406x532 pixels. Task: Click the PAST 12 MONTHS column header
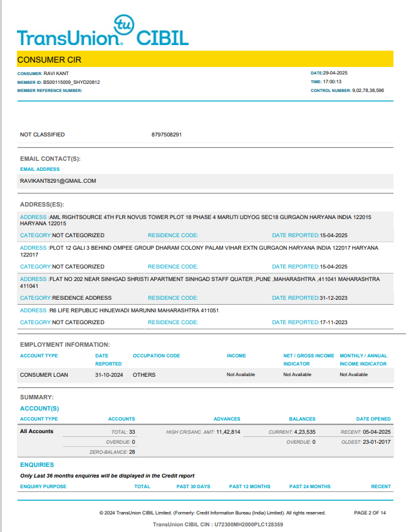(x=250, y=486)
